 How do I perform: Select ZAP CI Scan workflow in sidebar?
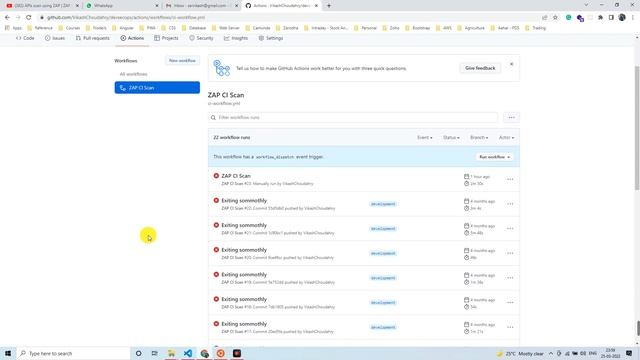pos(157,88)
